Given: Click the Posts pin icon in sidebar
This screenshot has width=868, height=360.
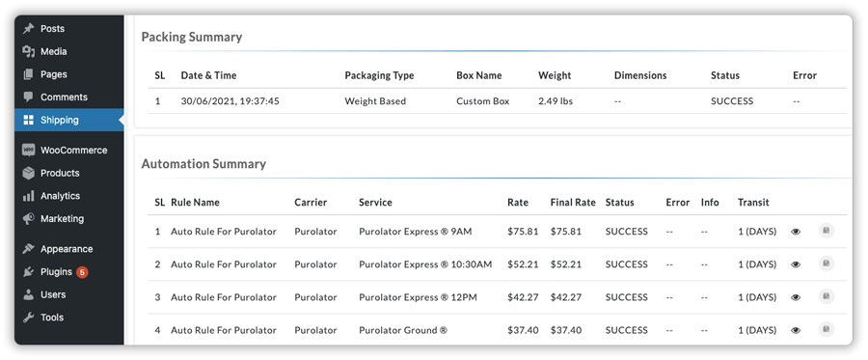Looking at the screenshot, I should click(28, 28).
